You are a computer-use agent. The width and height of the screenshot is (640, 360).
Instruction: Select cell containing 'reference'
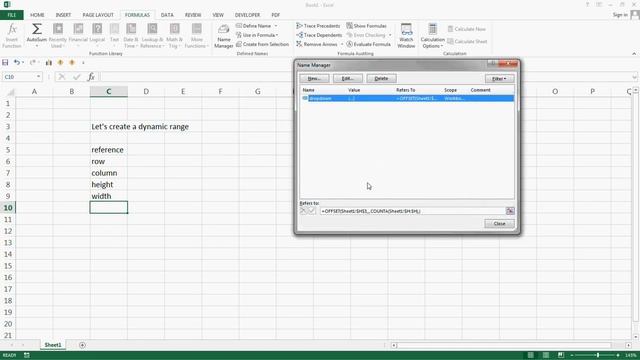[109, 150]
